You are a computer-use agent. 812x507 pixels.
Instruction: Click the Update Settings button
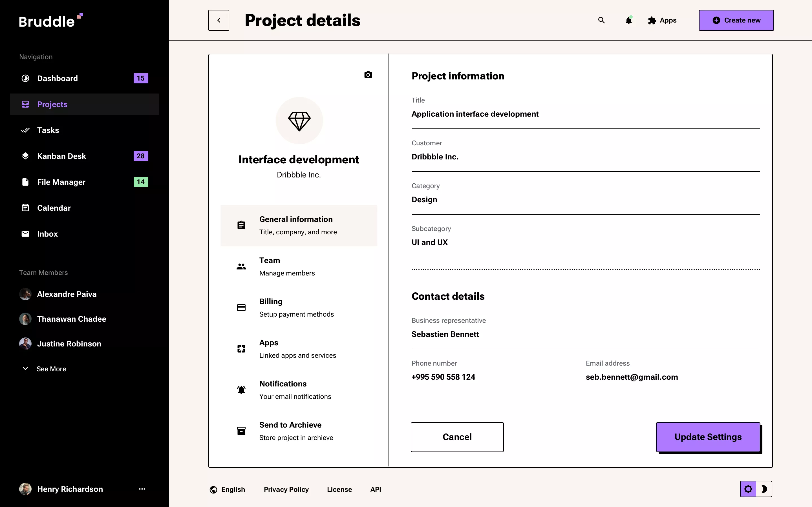pyautogui.click(x=708, y=437)
